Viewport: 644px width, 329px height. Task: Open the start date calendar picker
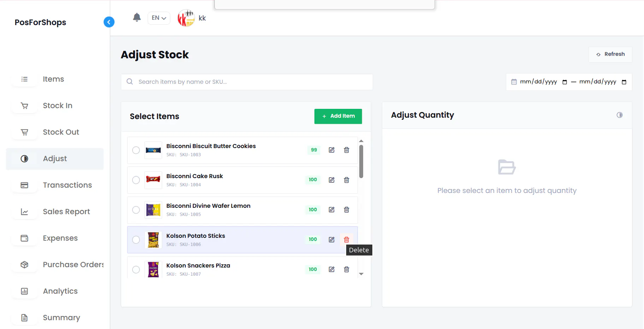click(565, 82)
